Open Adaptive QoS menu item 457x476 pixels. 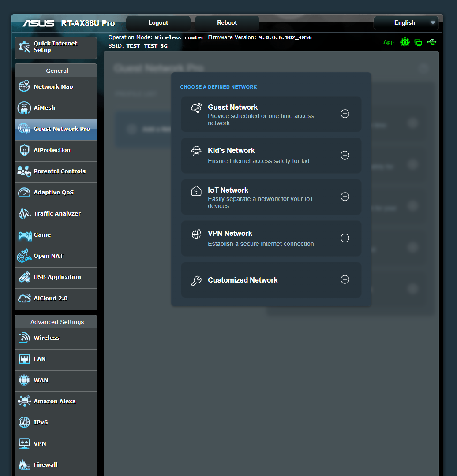(x=56, y=193)
